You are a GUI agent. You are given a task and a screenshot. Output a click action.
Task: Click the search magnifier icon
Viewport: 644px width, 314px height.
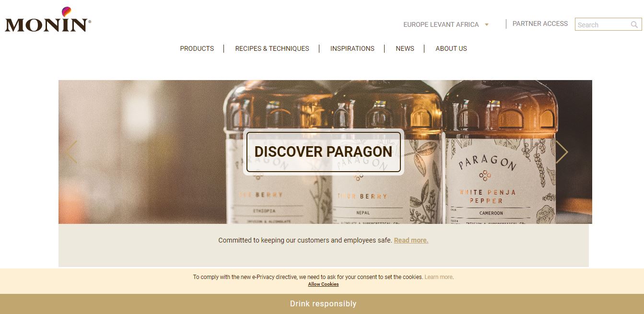click(634, 24)
